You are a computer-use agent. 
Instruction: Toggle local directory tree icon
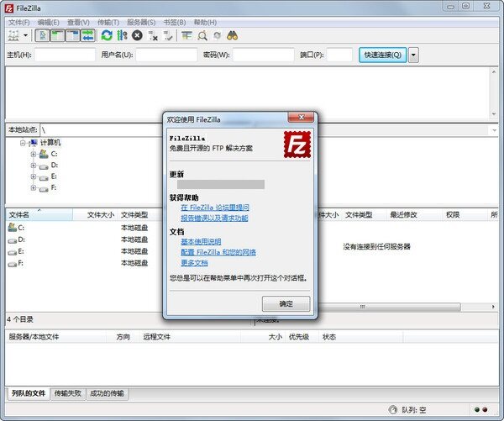click(57, 35)
